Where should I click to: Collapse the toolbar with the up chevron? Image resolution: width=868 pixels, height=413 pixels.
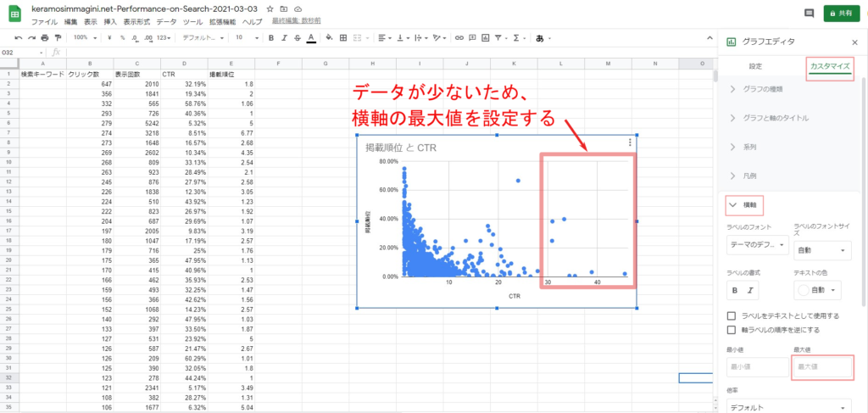click(709, 37)
